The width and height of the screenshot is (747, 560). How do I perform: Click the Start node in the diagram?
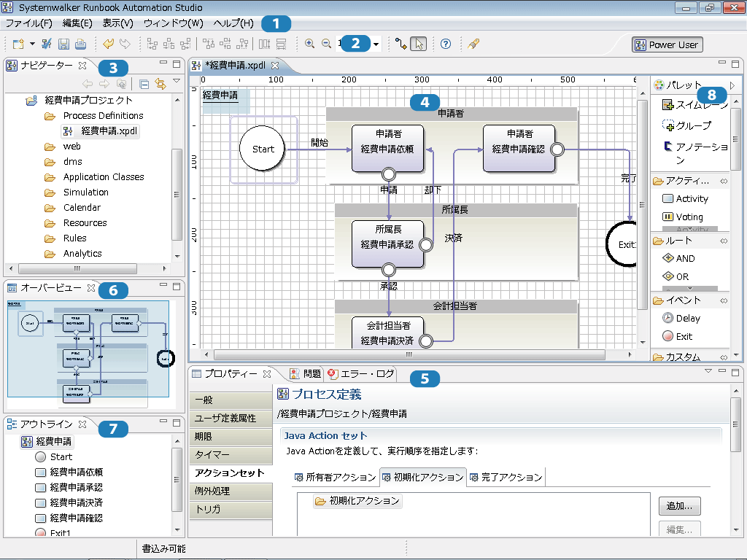click(263, 149)
